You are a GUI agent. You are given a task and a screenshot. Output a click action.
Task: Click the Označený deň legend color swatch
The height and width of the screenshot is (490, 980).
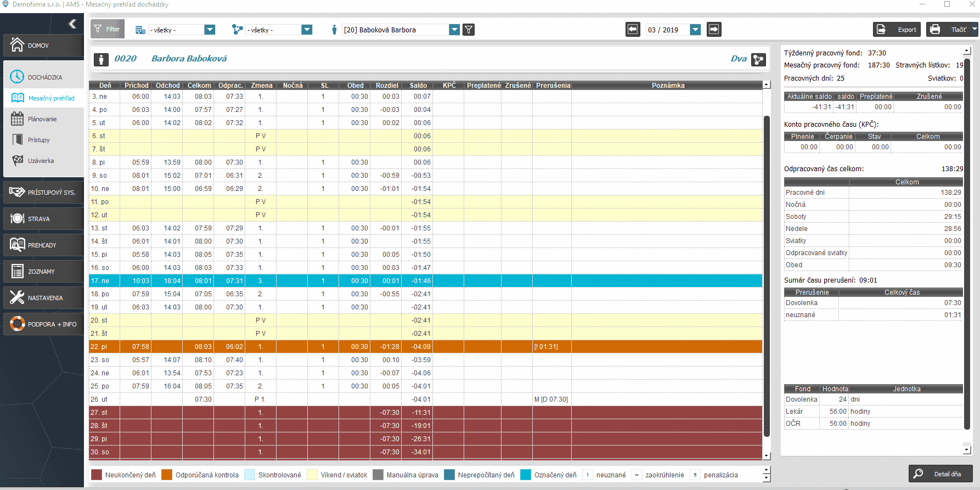[526, 475]
